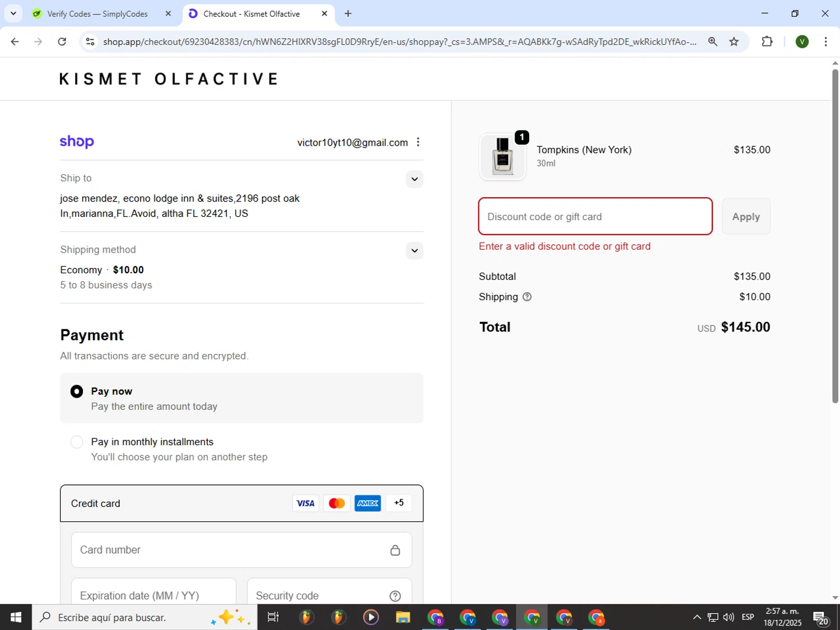
Task: Go back to previous page
Action: coord(15,41)
